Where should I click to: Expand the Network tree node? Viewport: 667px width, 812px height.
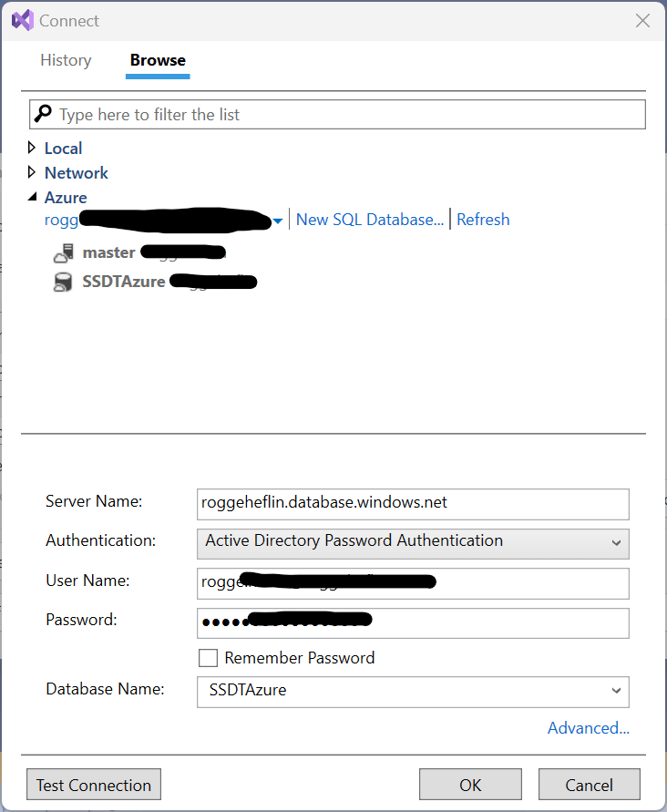point(33,172)
